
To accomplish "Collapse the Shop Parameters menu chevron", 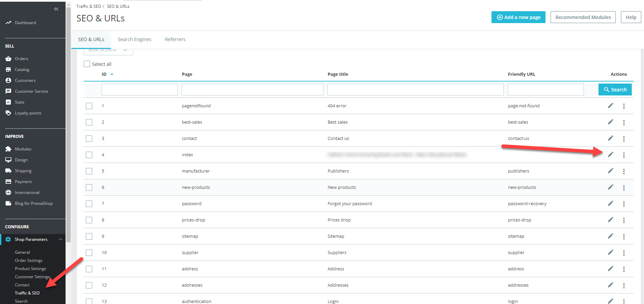I will [60, 239].
